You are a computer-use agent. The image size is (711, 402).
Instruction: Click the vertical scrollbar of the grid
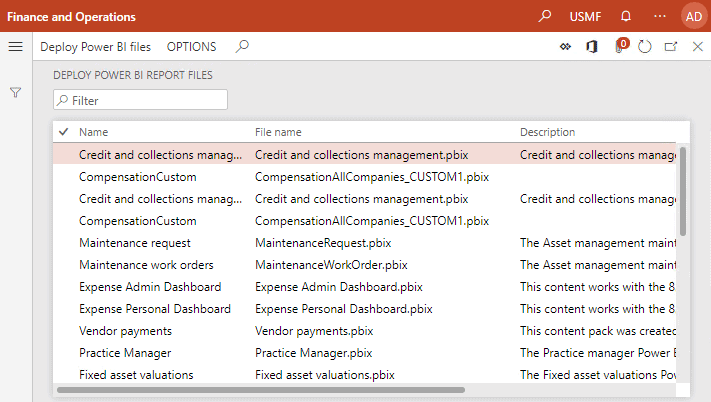(x=682, y=191)
